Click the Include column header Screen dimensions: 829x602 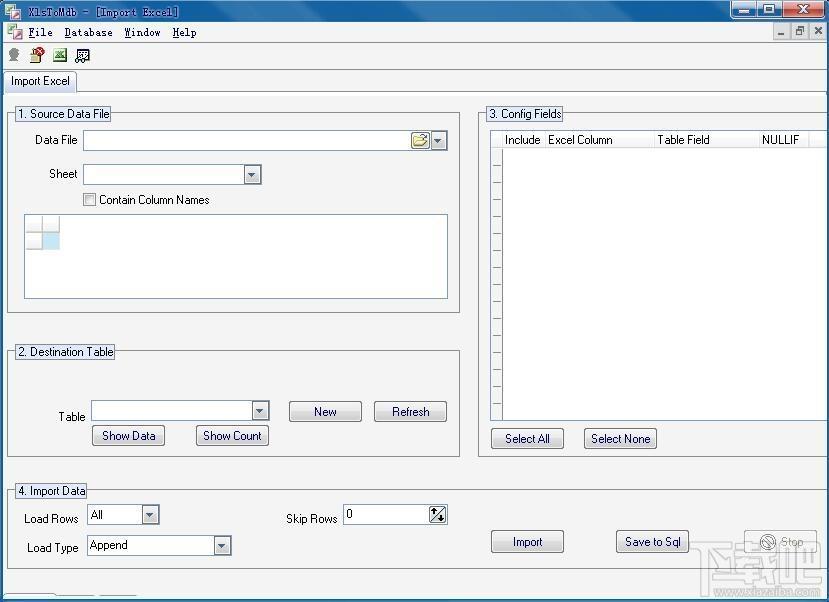click(x=522, y=140)
